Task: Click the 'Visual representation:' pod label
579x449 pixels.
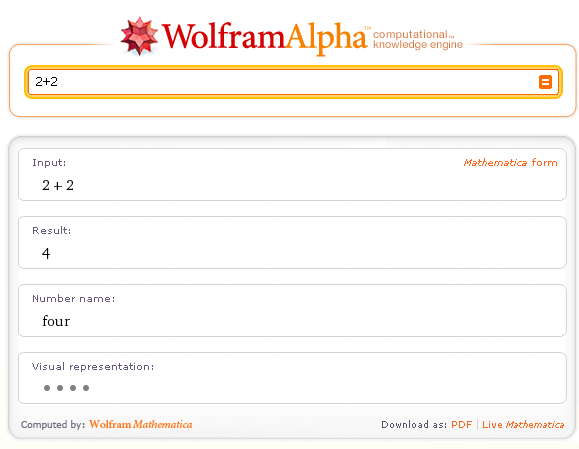Action: (93, 366)
